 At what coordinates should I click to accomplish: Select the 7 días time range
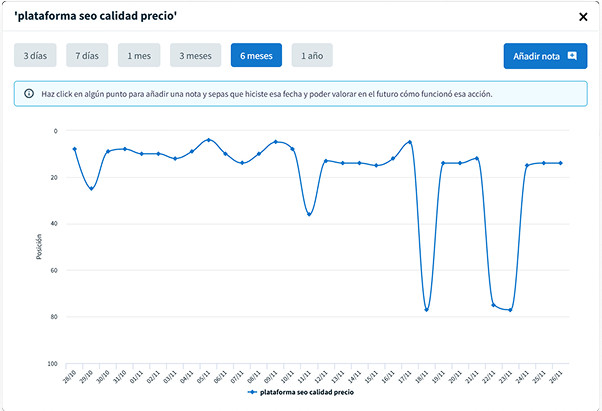[x=87, y=56]
